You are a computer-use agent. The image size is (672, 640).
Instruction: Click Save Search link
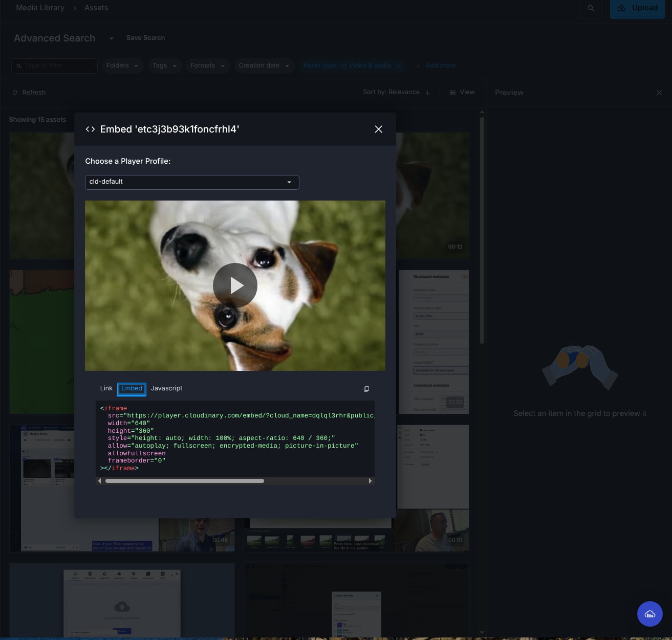coord(145,38)
